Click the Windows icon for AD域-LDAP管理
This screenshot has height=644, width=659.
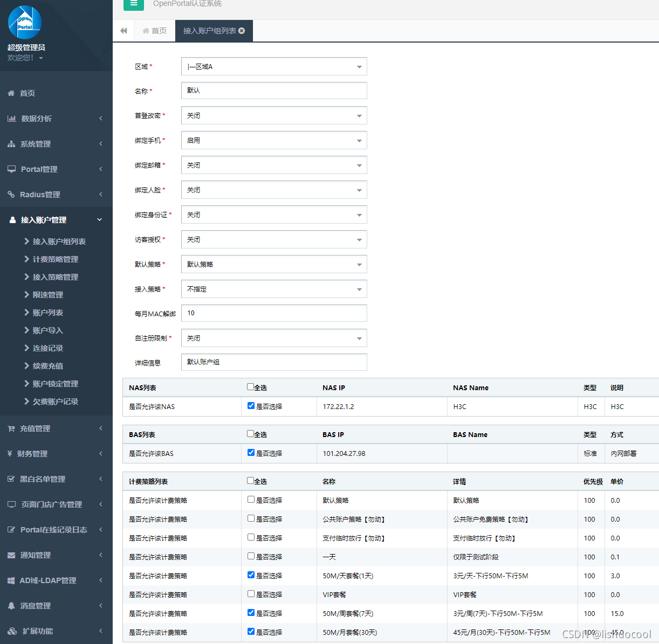point(11,580)
